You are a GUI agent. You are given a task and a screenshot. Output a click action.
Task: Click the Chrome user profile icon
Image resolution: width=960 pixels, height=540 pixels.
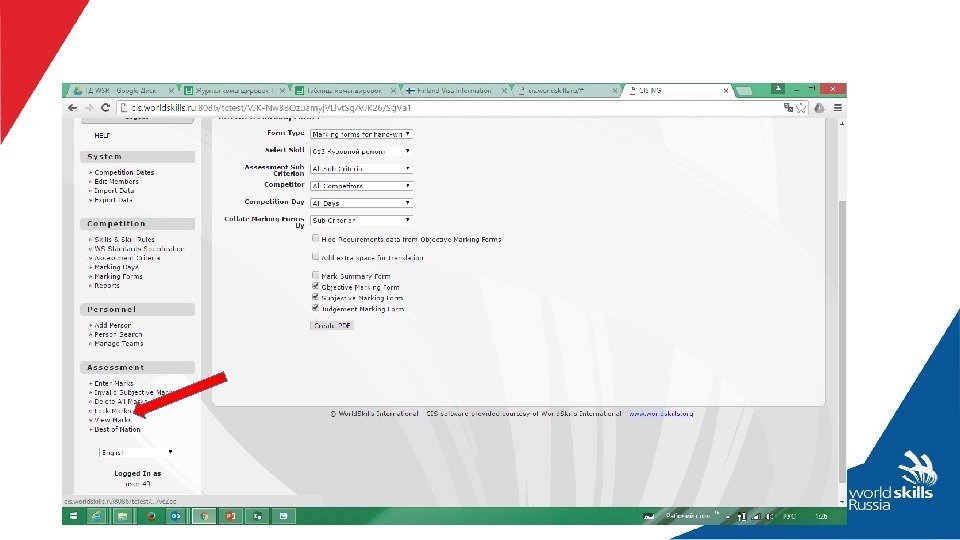click(x=778, y=89)
